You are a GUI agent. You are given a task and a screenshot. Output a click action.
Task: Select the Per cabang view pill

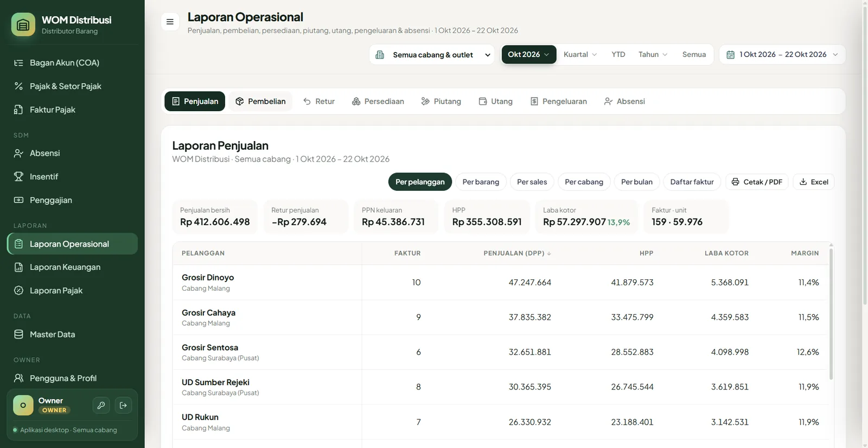[584, 182]
